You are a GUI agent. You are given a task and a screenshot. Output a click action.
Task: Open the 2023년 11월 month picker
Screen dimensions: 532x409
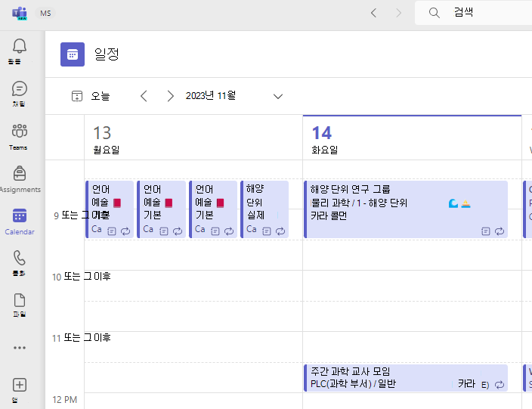click(211, 96)
